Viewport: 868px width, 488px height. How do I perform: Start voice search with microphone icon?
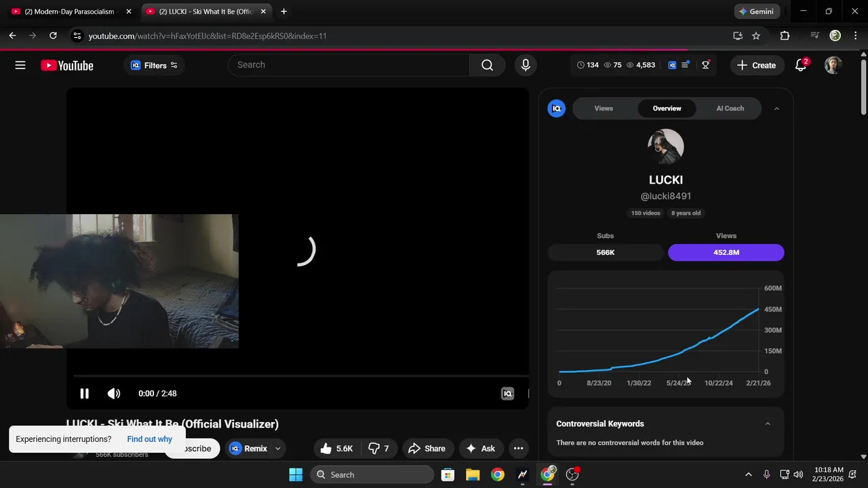click(x=525, y=65)
